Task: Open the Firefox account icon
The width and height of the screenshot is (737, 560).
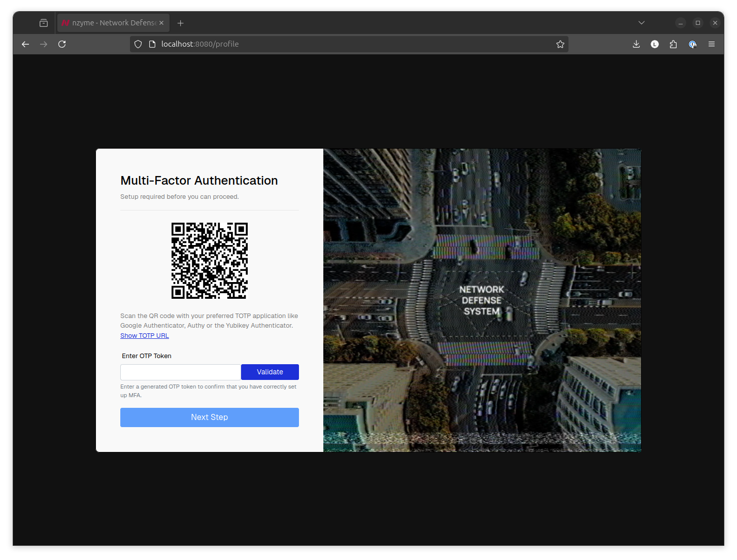Action: [x=655, y=44]
